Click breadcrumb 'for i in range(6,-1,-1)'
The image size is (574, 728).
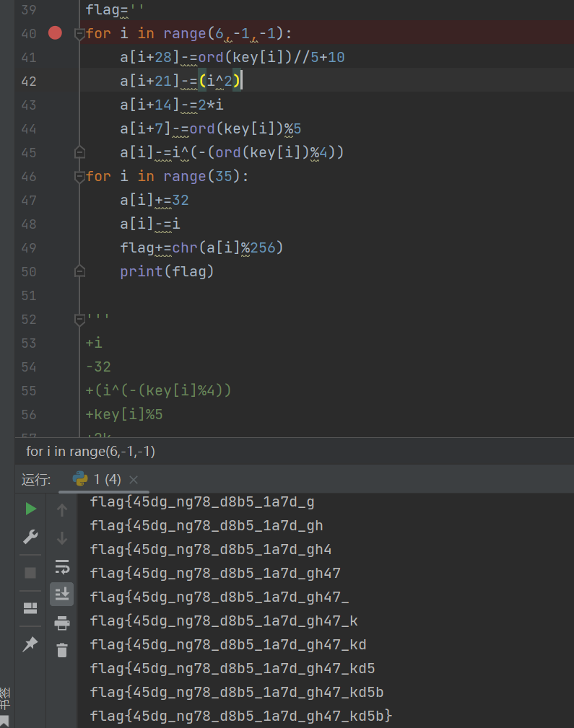pyautogui.click(x=90, y=451)
